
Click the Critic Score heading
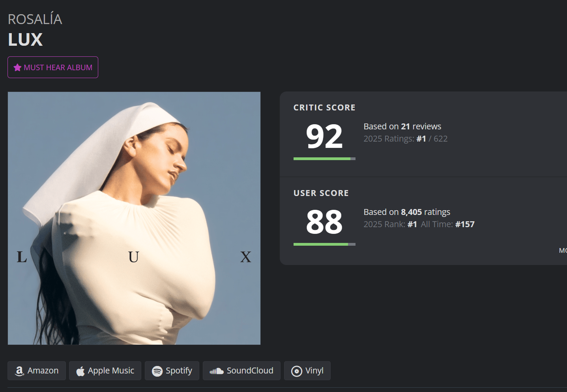point(324,108)
